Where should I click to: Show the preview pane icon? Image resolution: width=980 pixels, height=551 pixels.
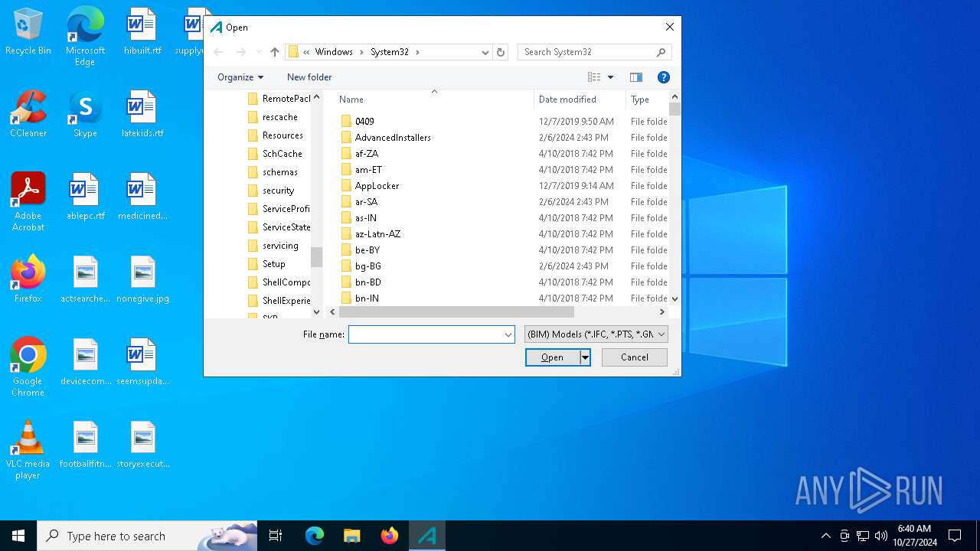point(635,77)
